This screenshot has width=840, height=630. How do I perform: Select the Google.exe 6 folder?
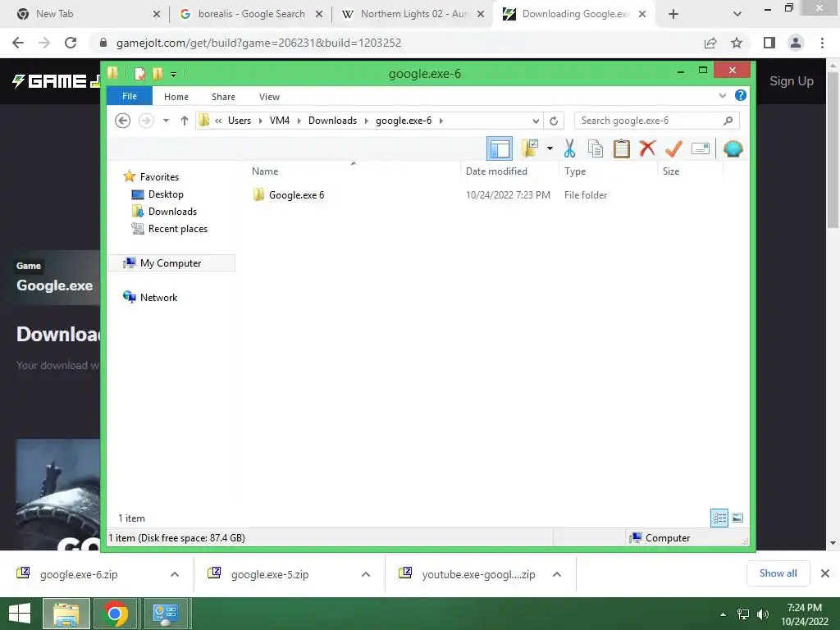tap(296, 195)
